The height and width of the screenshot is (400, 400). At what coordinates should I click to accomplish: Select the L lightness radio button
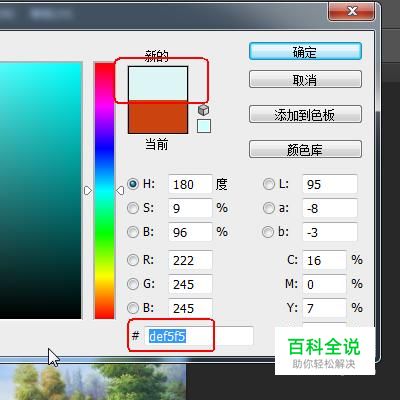(268, 184)
